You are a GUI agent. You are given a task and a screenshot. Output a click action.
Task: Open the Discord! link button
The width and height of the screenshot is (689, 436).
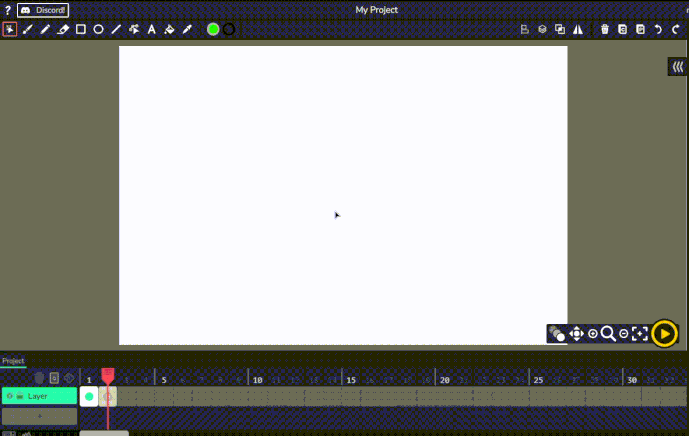coord(43,10)
